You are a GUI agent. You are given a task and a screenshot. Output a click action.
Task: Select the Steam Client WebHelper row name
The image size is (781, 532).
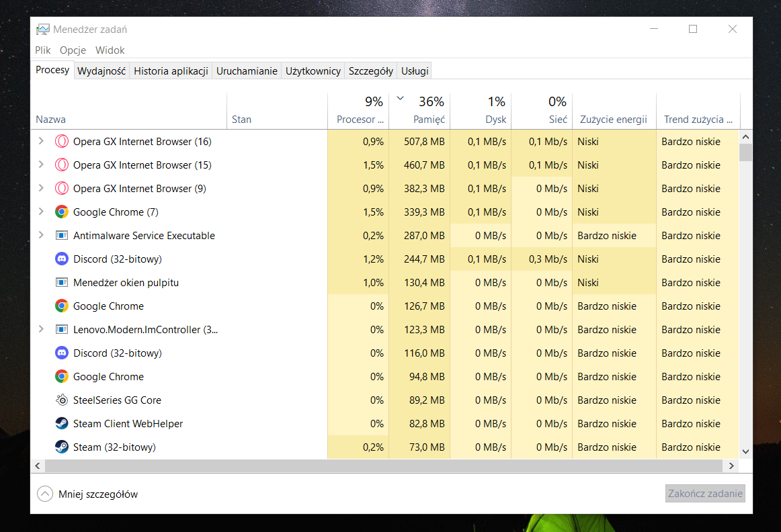point(128,423)
